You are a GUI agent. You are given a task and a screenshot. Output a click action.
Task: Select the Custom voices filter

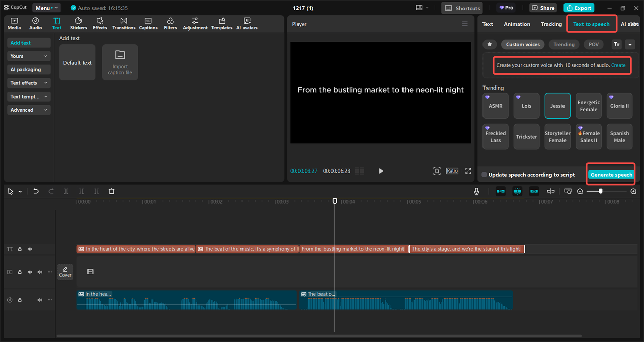point(523,44)
